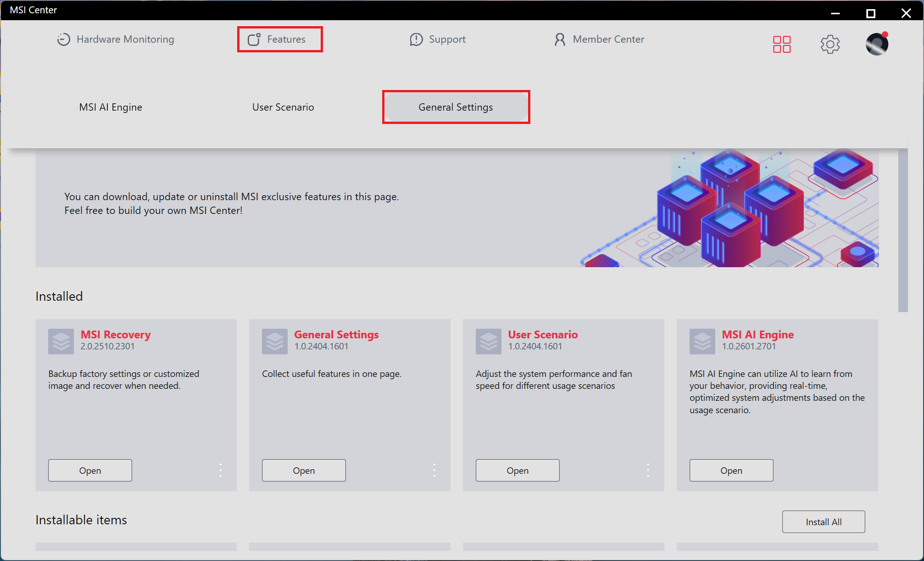
Task: Open the Support tab
Action: (438, 39)
